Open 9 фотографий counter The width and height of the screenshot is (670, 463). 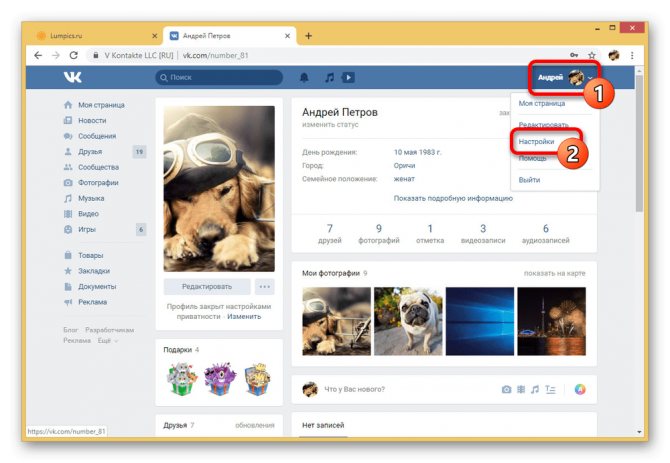(x=379, y=234)
